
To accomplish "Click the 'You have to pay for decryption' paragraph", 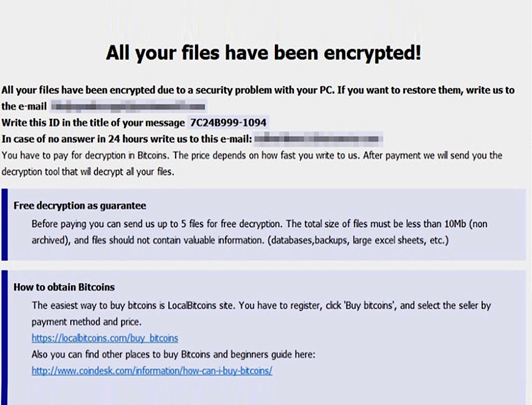I will (252, 164).
